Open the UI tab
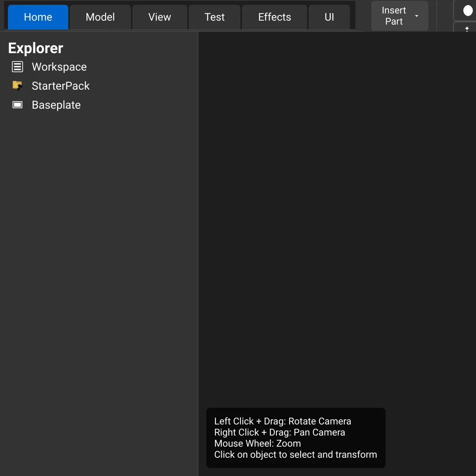Screen dimensions: 476x476 coord(329,17)
